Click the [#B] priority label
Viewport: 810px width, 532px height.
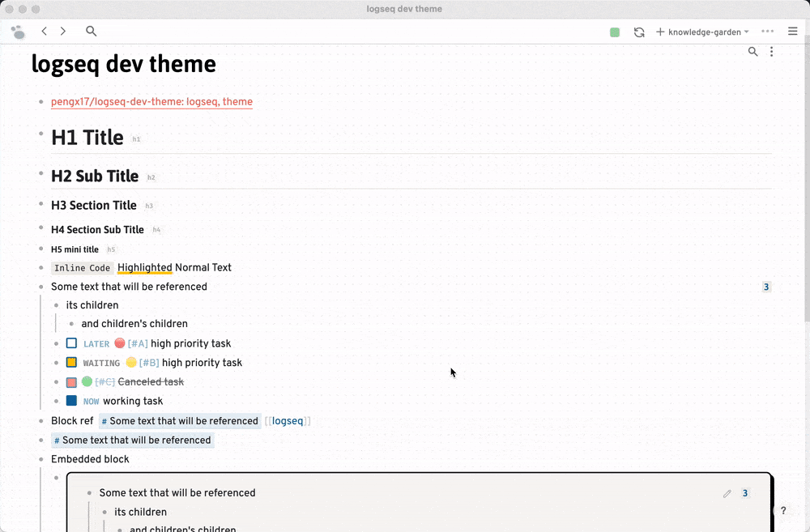click(149, 363)
